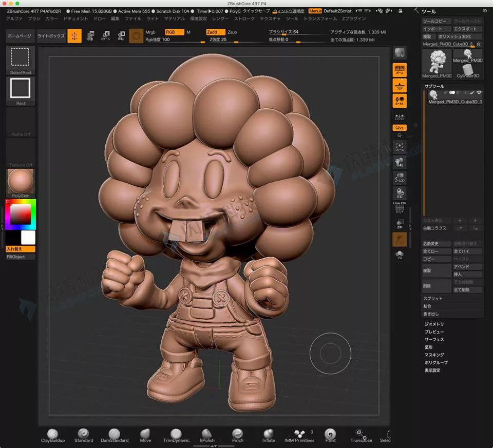Screen dimensions: 493x448
Task: Expand the マスキング section
Action: coord(434,355)
